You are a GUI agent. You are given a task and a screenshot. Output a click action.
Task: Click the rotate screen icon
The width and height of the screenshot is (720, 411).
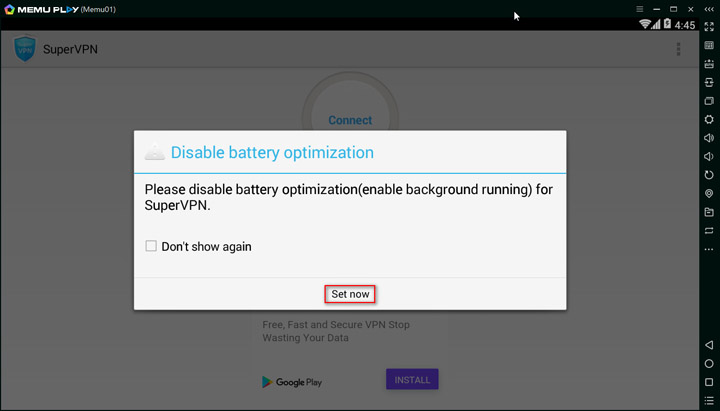point(709,175)
